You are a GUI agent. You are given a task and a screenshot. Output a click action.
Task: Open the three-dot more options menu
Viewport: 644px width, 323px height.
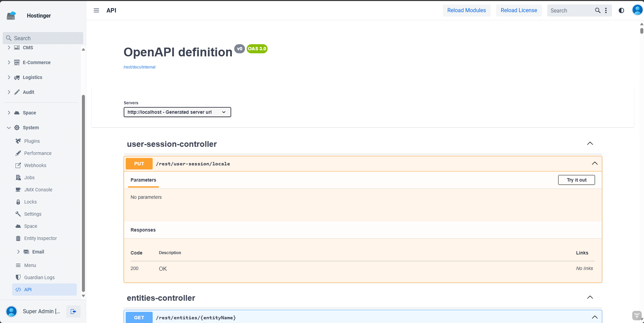tap(606, 10)
